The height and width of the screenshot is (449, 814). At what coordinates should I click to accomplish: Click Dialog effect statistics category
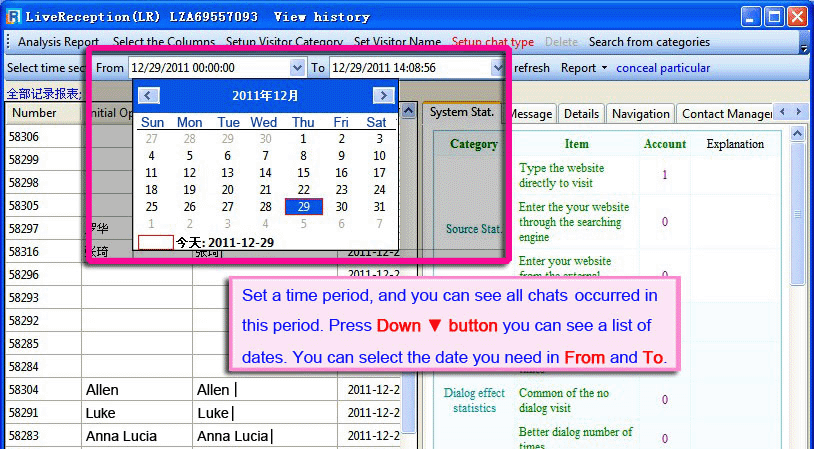click(x=474, y=400)
